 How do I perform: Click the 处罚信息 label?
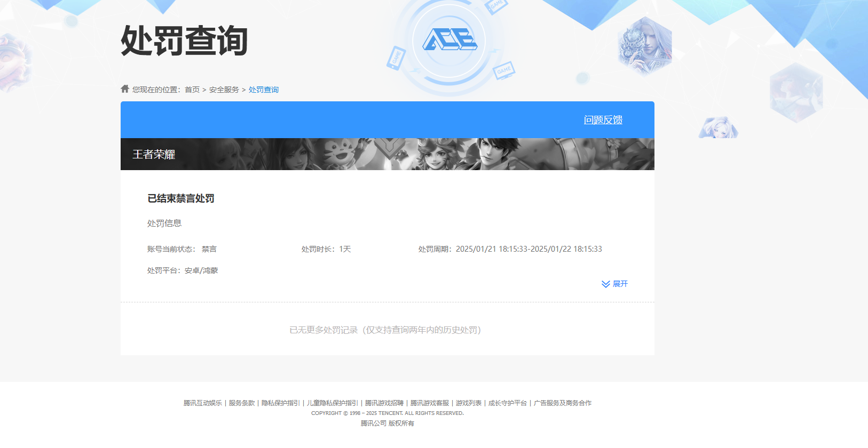[164, 223]
